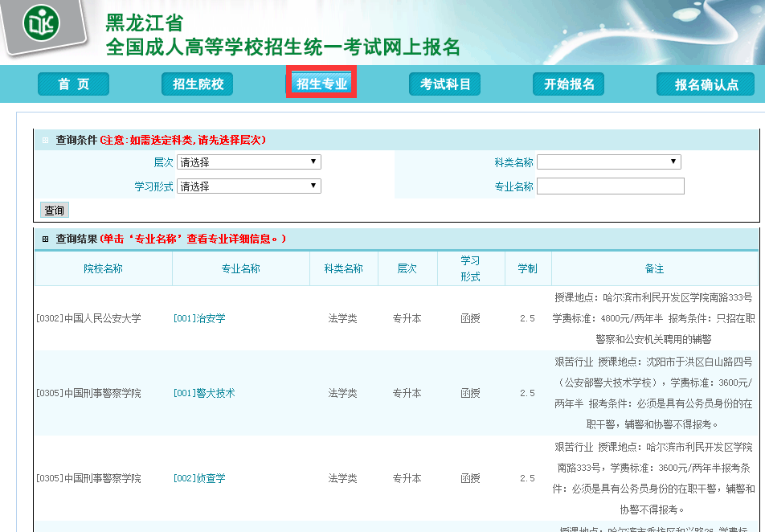Open the 招生专业 navigation tab
765x532 pixels.
pyautogui.click(x=321, y=83)
